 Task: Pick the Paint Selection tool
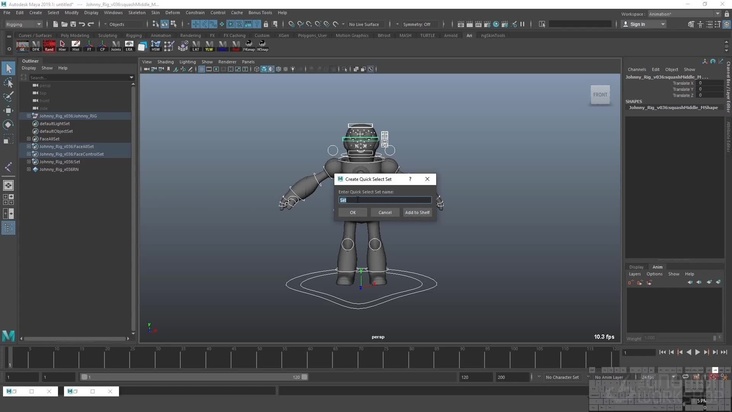click(x=8, y=97)
